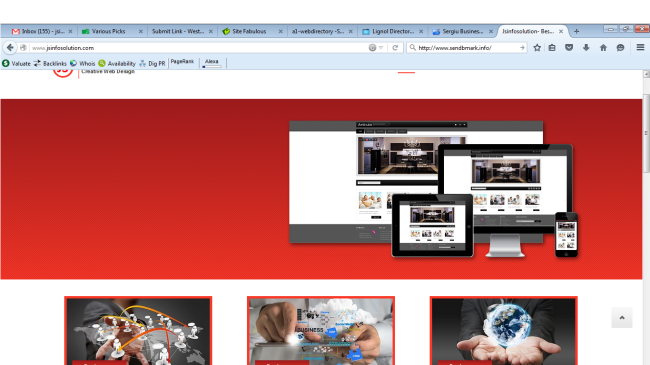Open the chat bubble toolbar icon
650x365 pixels.
click(620, 48)
